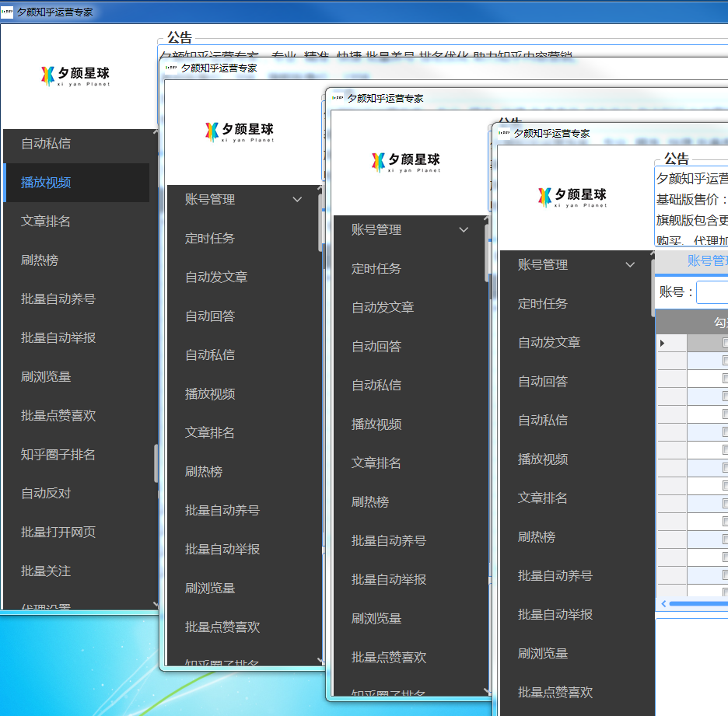Open 文章排名 in the backmost window's sidebar
Viewport: 728px width, 716px height.
click(45, 221)
